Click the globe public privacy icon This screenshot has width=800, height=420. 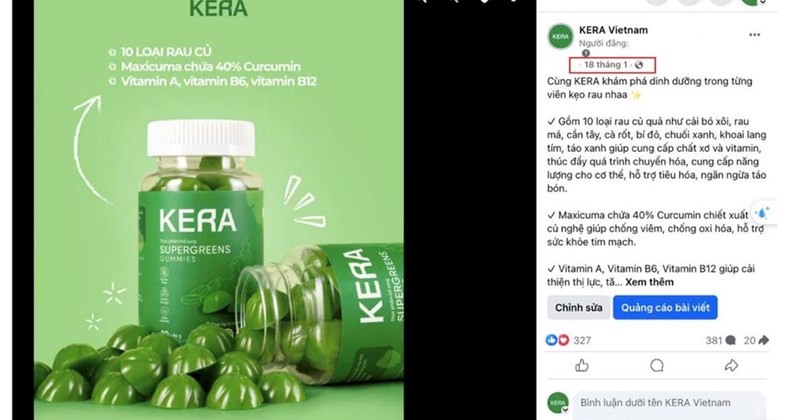coord(639,65)
